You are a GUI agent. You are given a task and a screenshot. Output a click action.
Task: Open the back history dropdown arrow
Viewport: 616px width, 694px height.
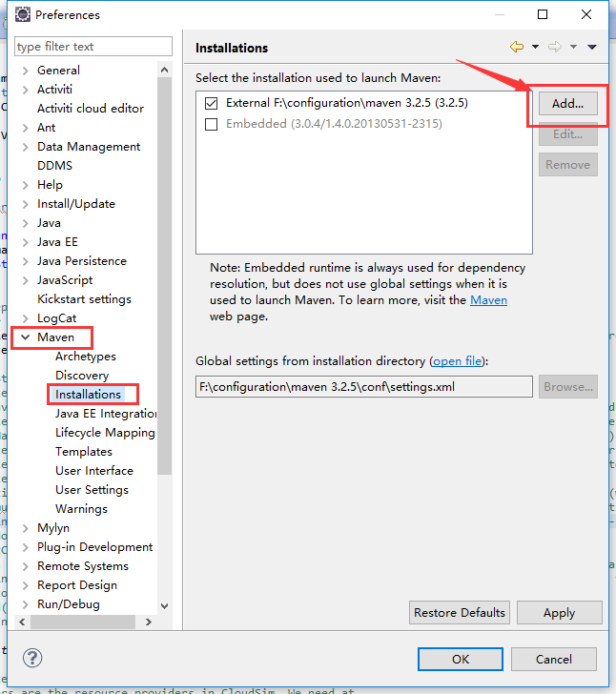tap(535, 47)
